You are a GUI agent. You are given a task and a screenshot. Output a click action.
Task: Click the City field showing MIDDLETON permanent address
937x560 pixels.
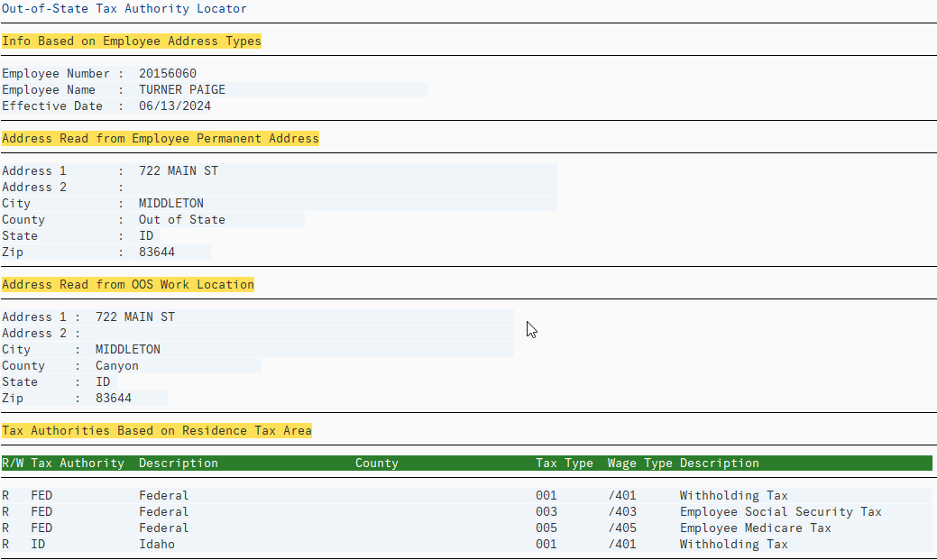pos(171,203)
